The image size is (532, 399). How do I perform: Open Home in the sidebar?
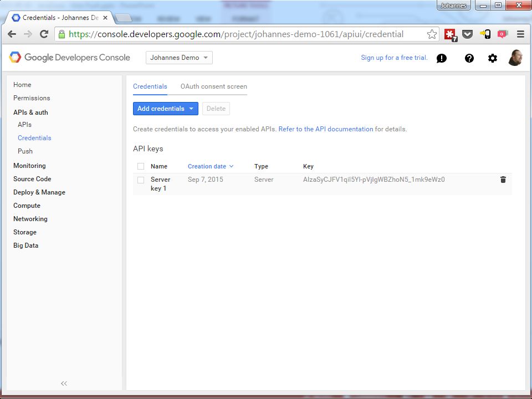pos(22,85)
